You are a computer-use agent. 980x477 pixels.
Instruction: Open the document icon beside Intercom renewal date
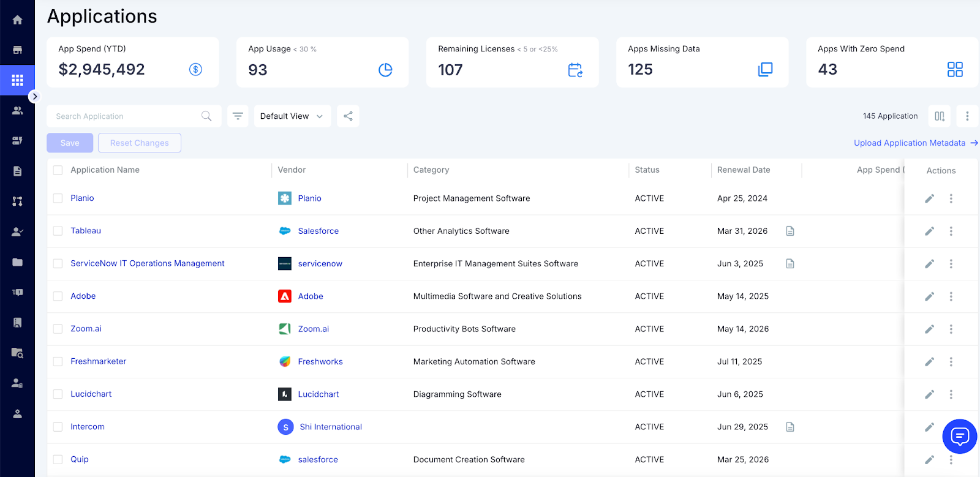pos(790,427)
